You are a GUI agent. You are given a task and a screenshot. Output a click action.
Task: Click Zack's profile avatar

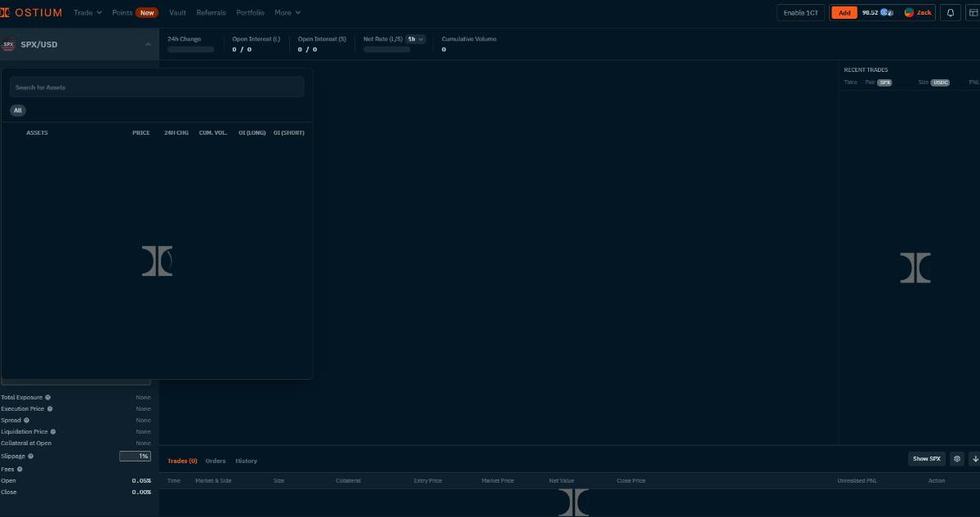909,12
